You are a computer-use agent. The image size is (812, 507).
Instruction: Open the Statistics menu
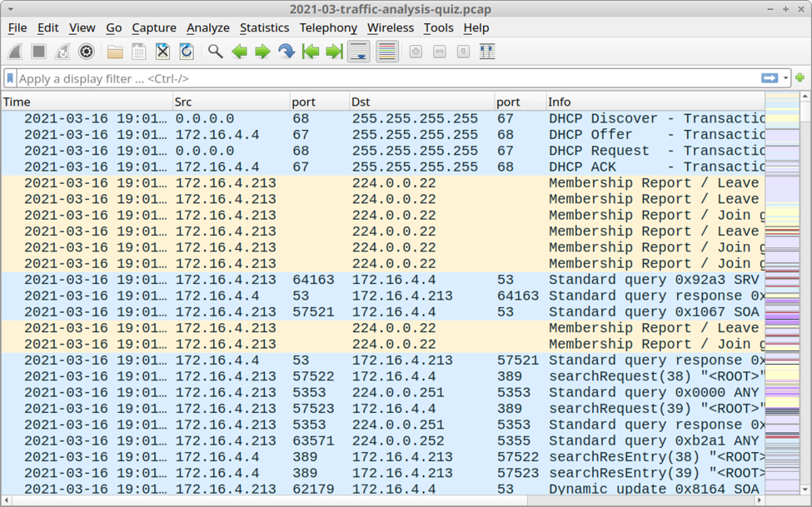pyautogui.click(x=264, y=27)
